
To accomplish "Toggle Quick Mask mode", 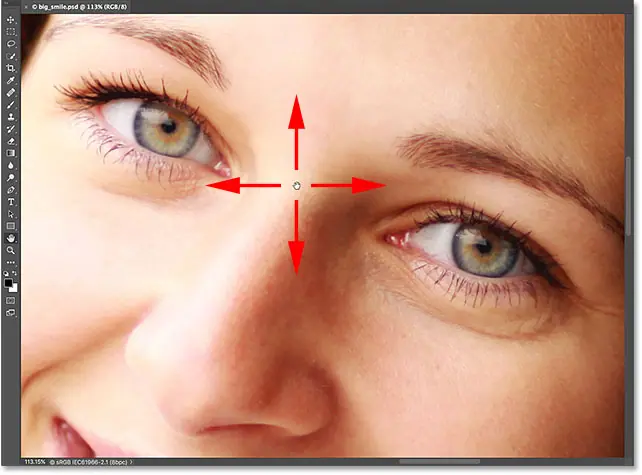I will click(x=11, y=301).
